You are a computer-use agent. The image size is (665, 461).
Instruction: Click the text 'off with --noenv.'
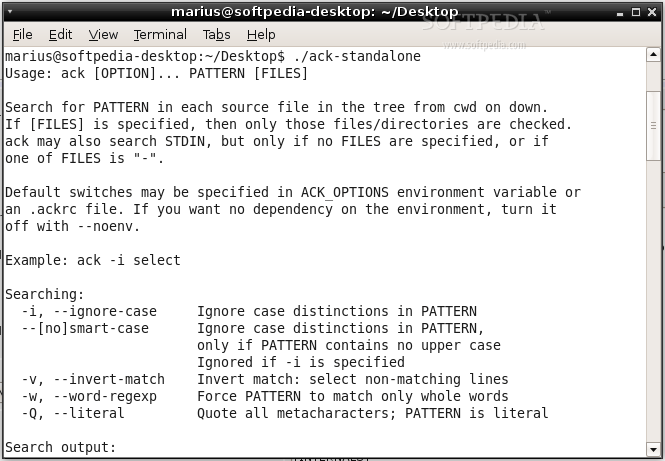point(73,226)
